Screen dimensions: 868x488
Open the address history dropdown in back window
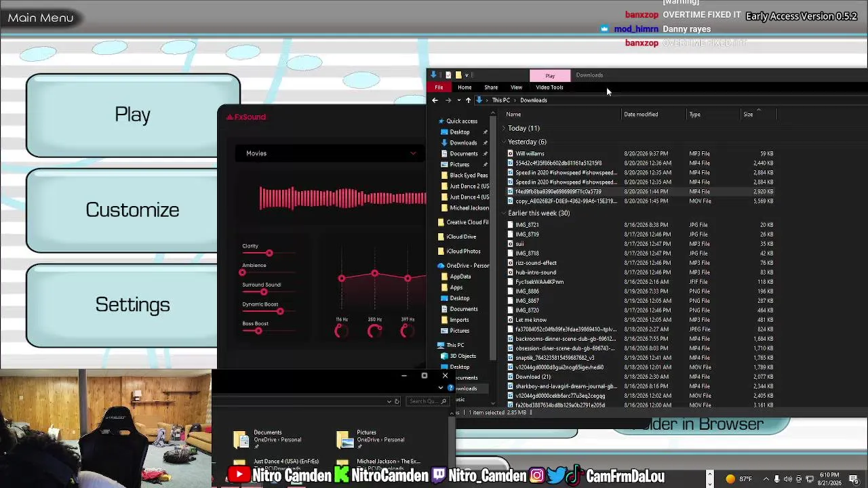389,401
